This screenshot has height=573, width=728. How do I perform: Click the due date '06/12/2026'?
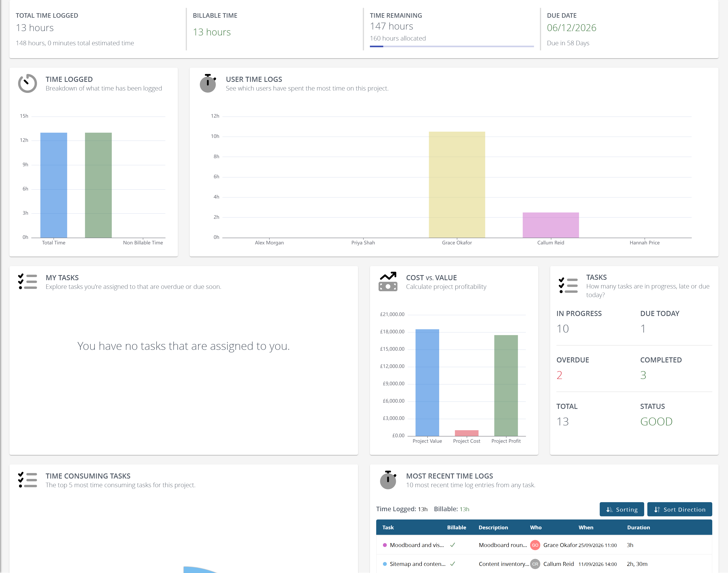click(572, 28)
